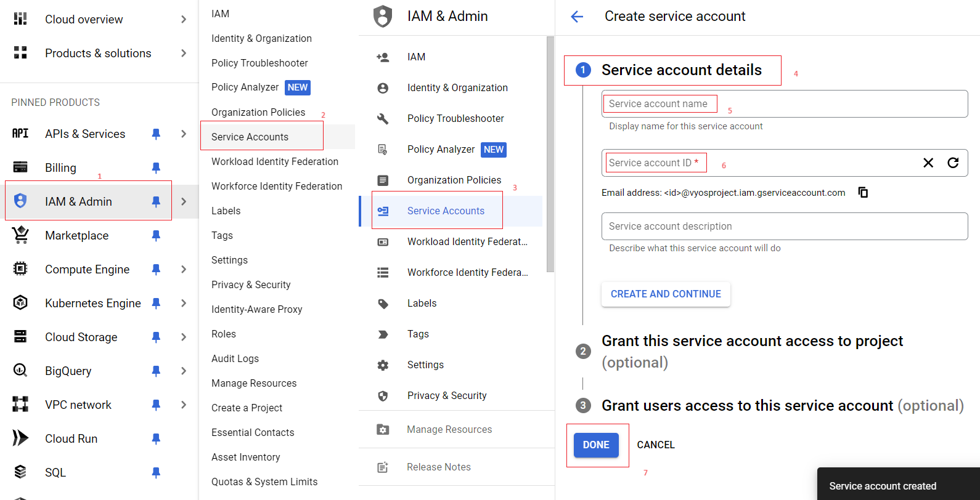Copy the service account email address

pyautogui.click(x=863, y=193)
